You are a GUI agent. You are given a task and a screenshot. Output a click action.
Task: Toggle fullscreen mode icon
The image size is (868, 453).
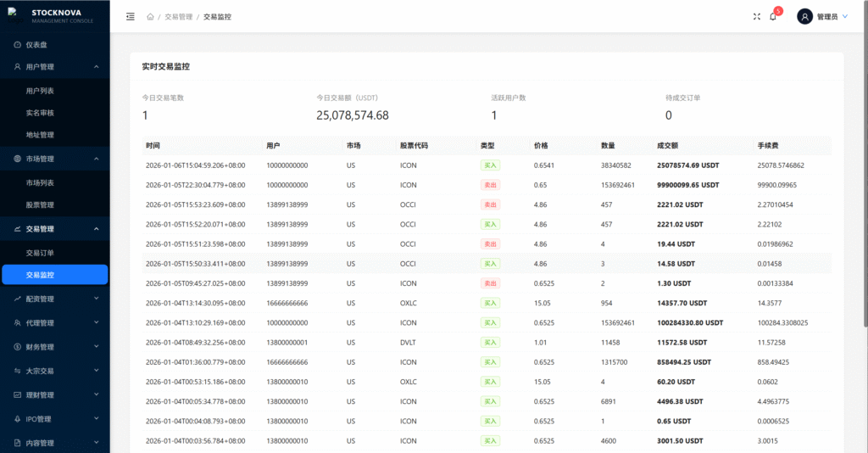(x=756, y=16)
